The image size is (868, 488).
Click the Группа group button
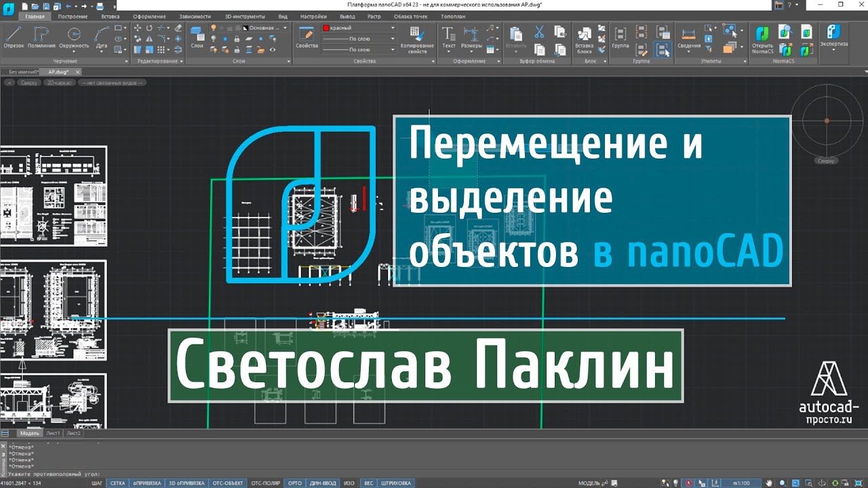(x=620, y=38)
